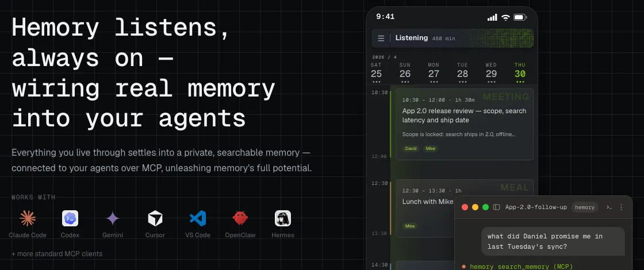Select SAT 25 in the date strip
644x270 pixels.
(x=376, y=72)
